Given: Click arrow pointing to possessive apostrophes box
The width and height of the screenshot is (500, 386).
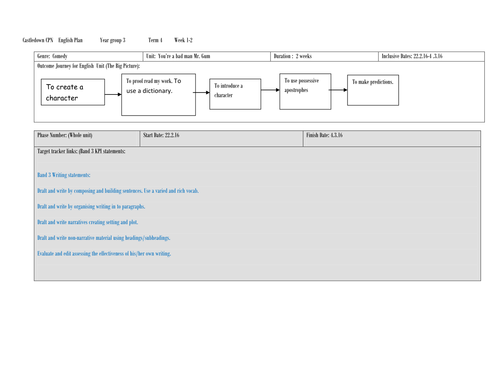Looking at the screenshot, I should click(270, 90).
